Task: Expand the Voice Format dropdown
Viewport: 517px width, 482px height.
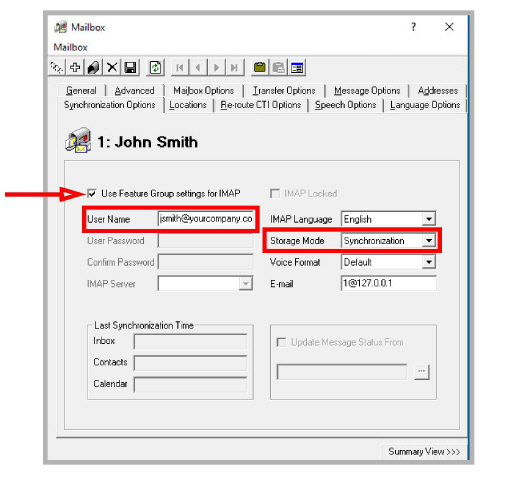Action: (x=429, y=262)
